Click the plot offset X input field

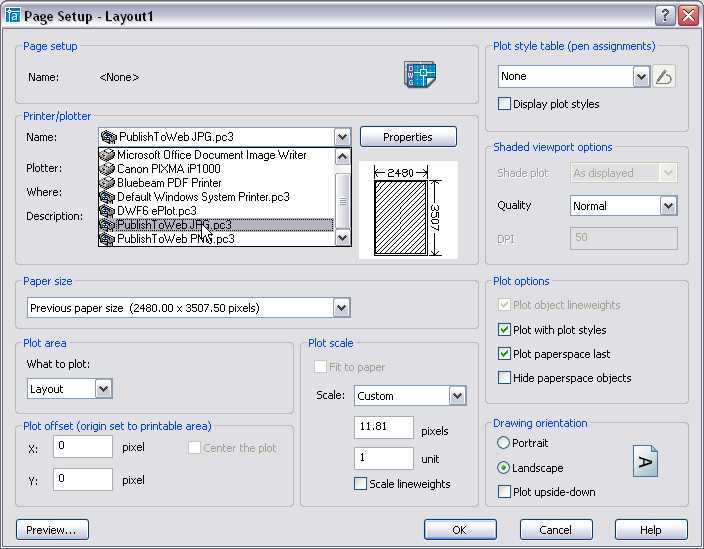click(83, 446)
